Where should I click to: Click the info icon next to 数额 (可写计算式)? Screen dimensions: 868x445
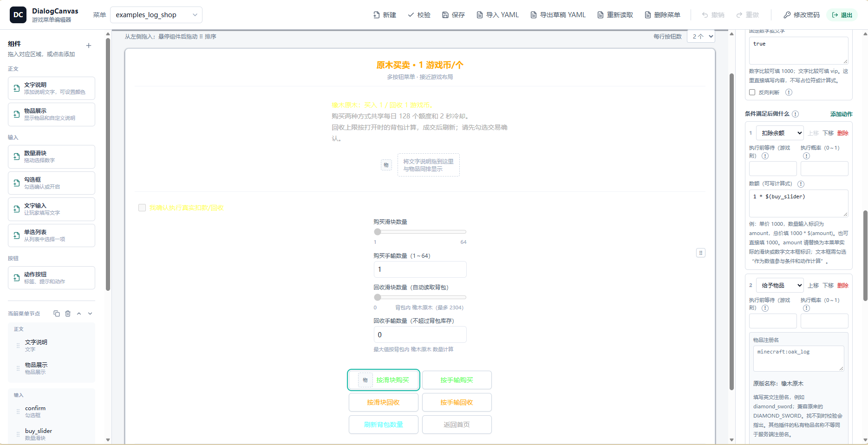(801, 184)
